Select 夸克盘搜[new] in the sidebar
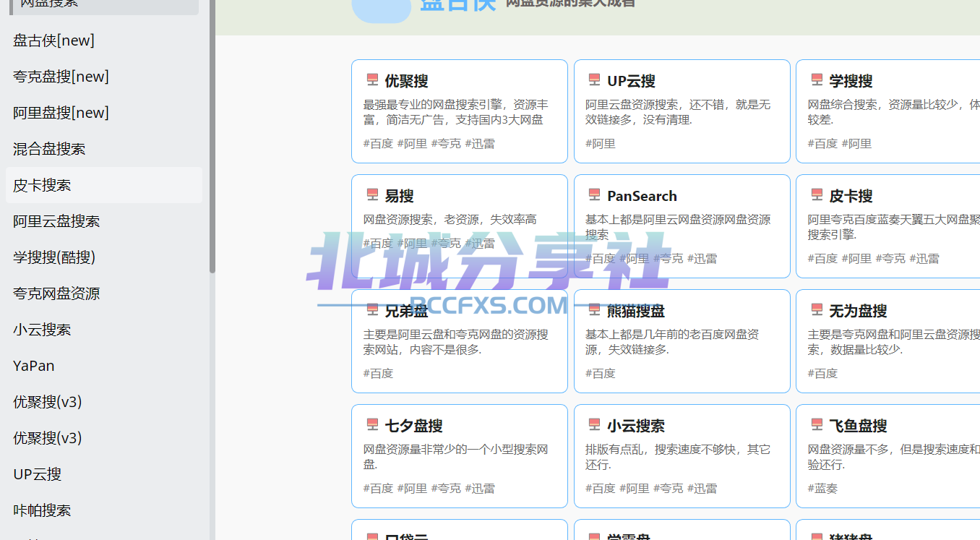Screen dimensions: 980x540 pyautogui.click(x=104, y=77)
